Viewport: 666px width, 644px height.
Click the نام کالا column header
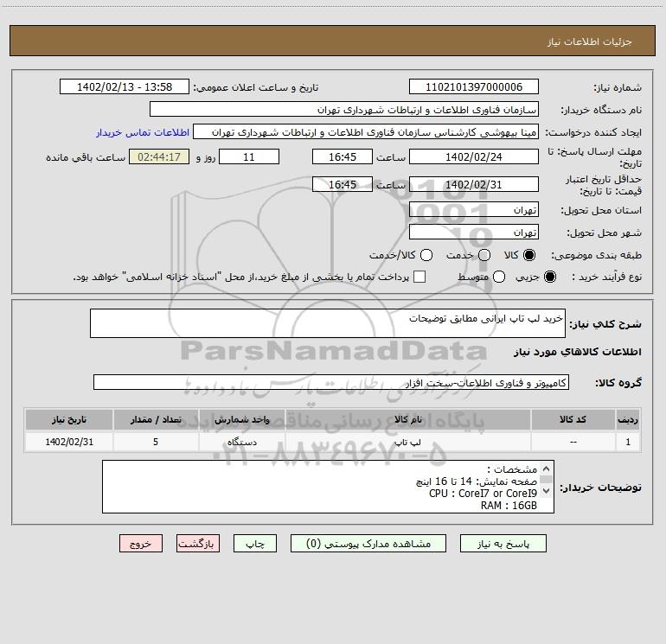pyautogui.click(x=407, y=420)
